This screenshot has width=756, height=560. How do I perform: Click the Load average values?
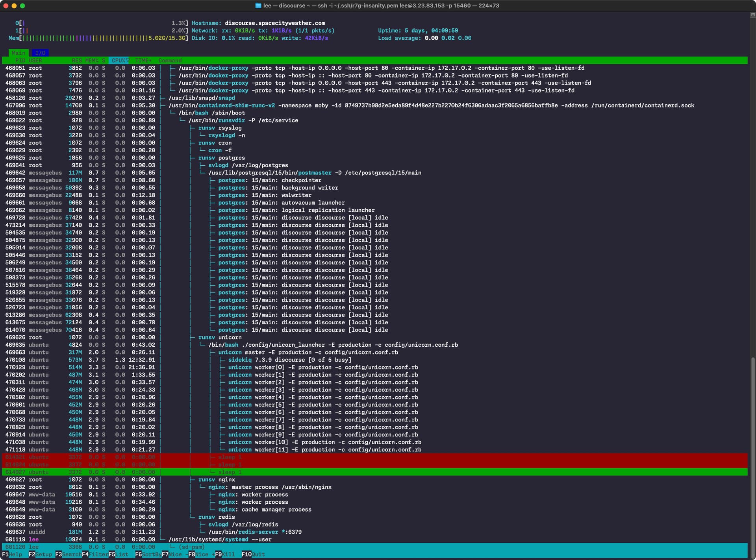pos(448,38)
